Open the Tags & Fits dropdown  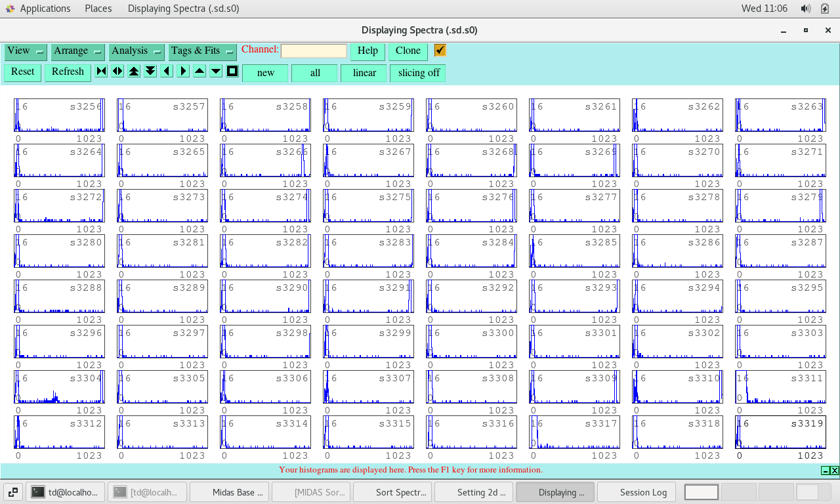[x=202, y=51]
